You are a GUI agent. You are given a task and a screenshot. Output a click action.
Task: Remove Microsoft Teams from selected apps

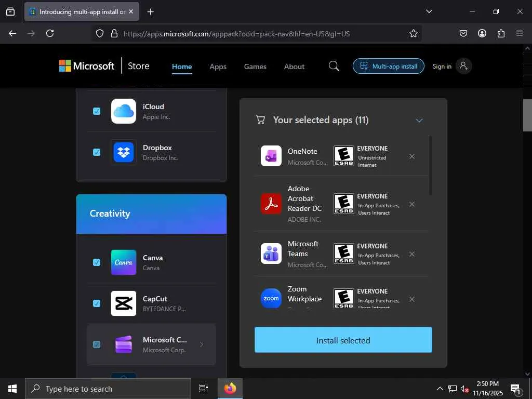412,254
